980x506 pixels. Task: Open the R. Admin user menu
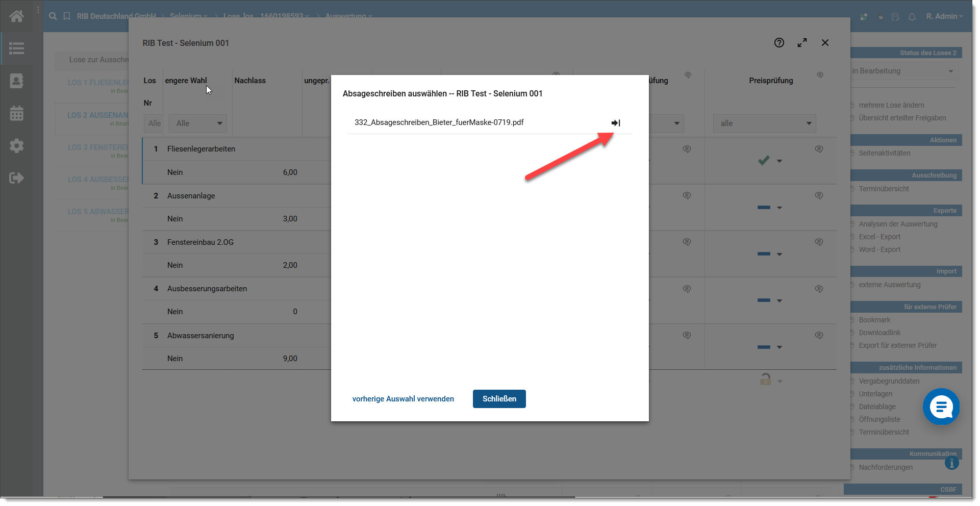point(944,16)
